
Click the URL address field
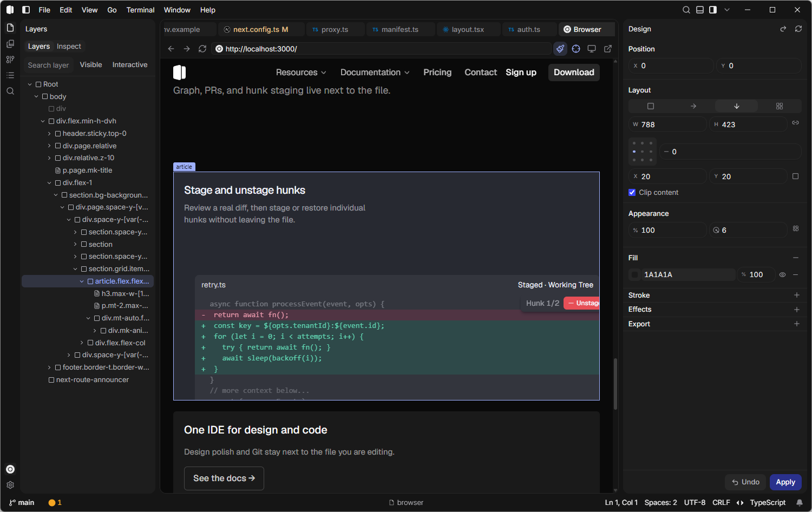[x=381, y=49]
